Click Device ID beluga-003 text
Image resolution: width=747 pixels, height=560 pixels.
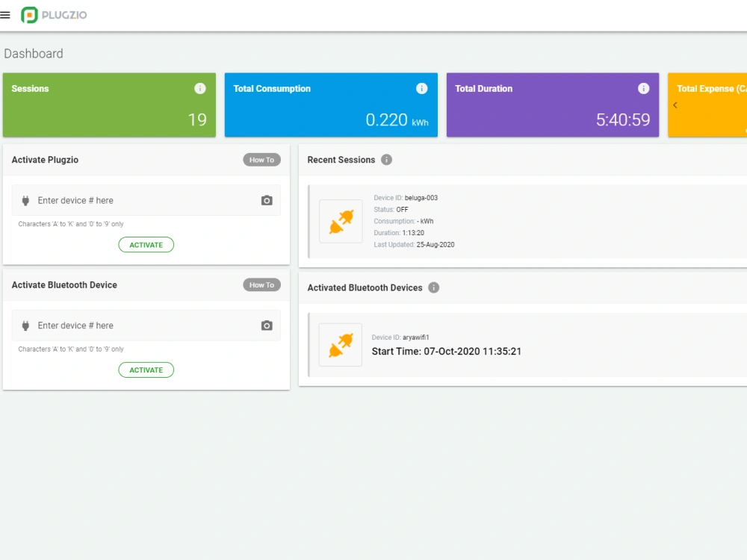click(406, 198)
